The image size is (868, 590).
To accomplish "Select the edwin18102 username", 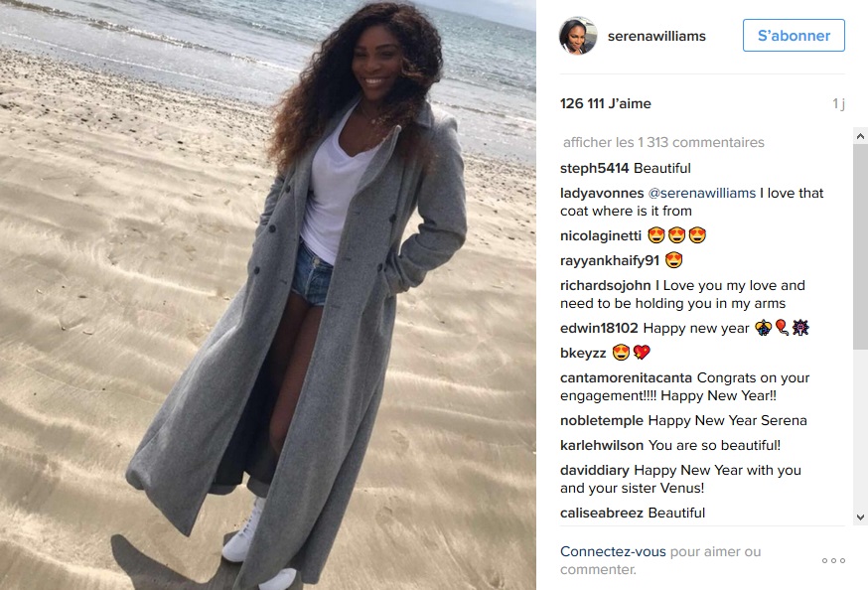I will tap(599, 328).
